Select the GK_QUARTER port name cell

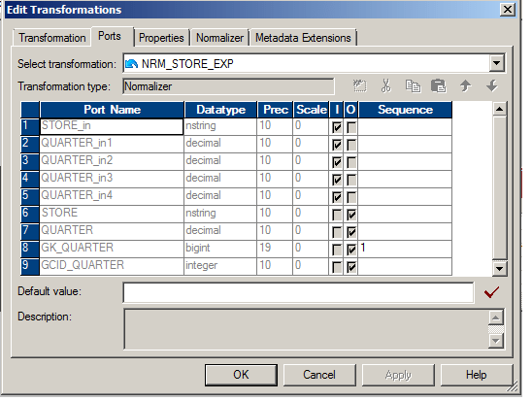112,249
